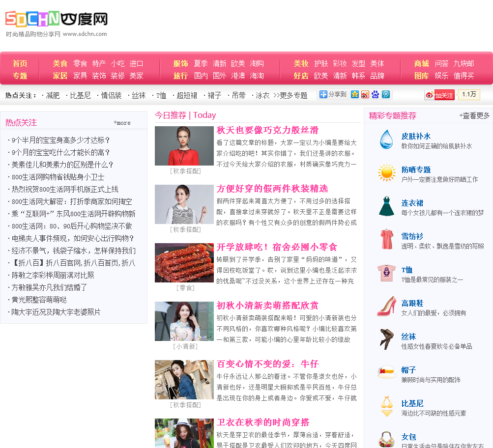Screen dimensions: 493x448
Task: Open article 卫衣在秋季的时尚穿搭
Action: pyautogui.click(x=263, y=422)
